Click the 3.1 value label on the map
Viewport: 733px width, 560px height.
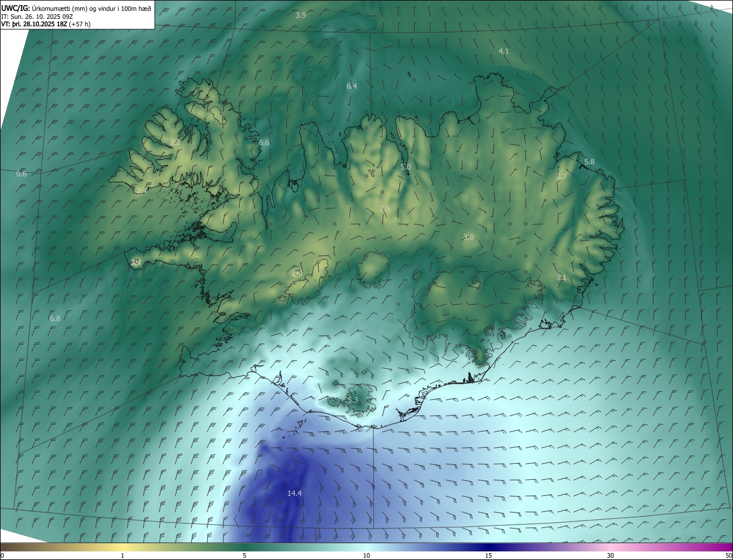561,277
